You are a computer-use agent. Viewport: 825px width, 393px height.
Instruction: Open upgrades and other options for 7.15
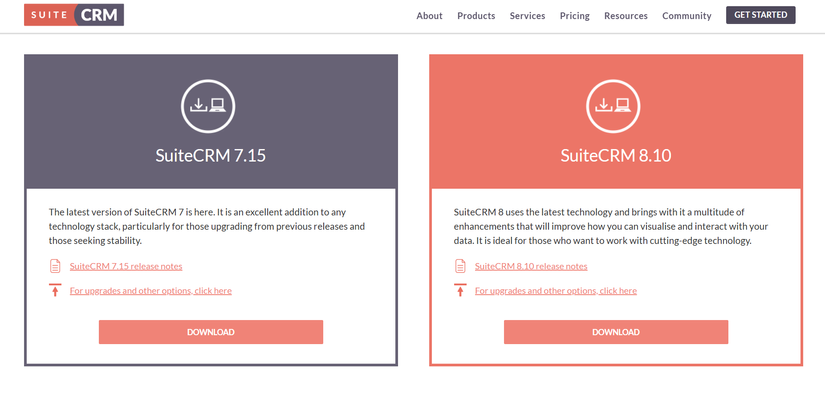(150, 290)
